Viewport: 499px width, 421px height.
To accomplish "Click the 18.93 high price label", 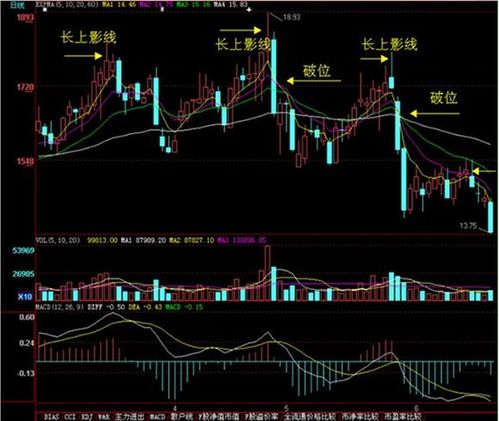I will pos(291,17).
